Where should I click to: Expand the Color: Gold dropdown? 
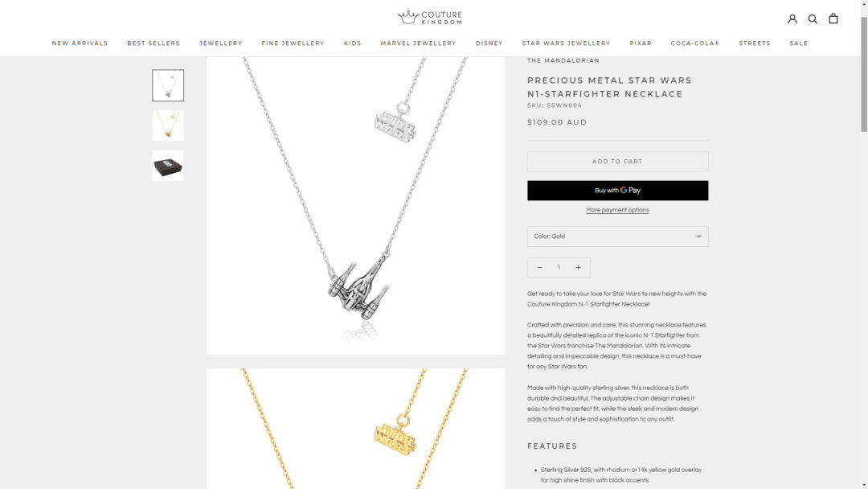(617, 236)
